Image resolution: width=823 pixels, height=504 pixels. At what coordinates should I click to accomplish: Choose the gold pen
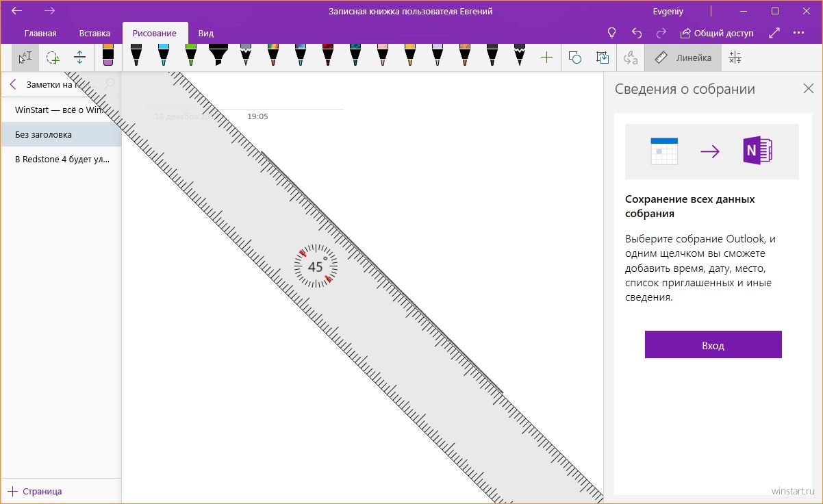click(x=409, y=55)
